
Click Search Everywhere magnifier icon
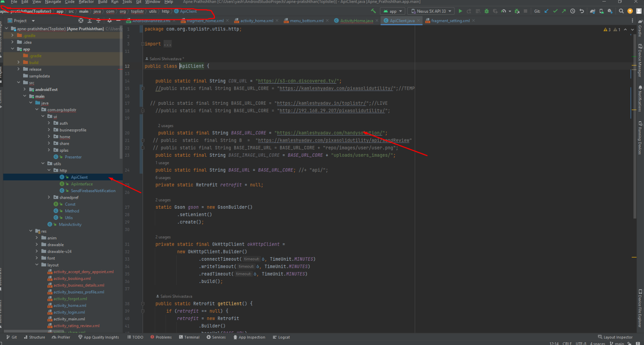tap(621, 11)
